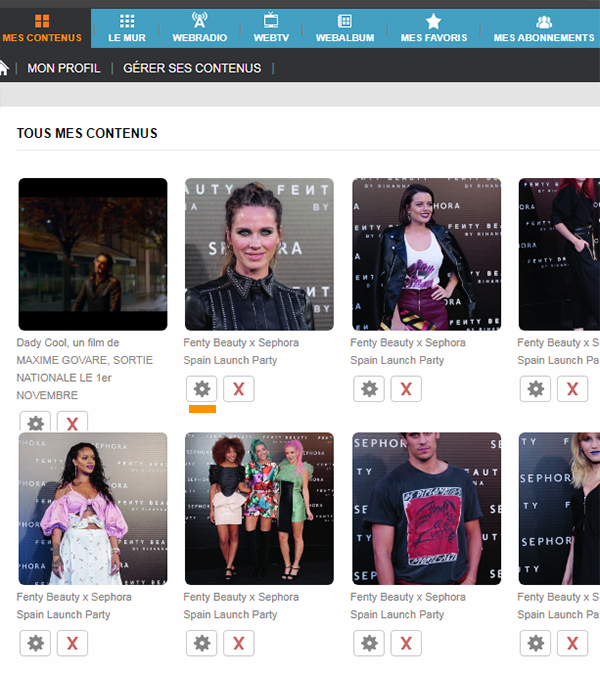
Task: Delete the Dady Cool film with X
Action: coord(72,422)
